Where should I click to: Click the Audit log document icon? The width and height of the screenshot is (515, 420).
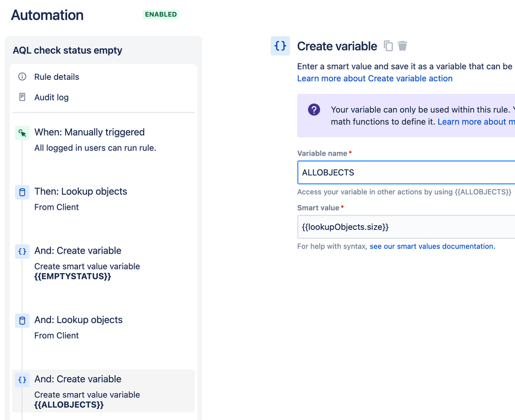coord(21,97)
